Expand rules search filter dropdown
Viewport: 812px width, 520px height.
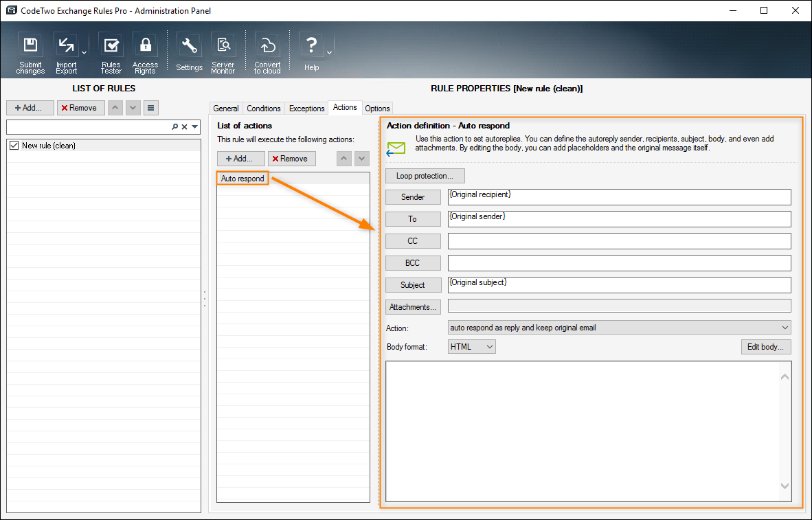coord(194,127)
